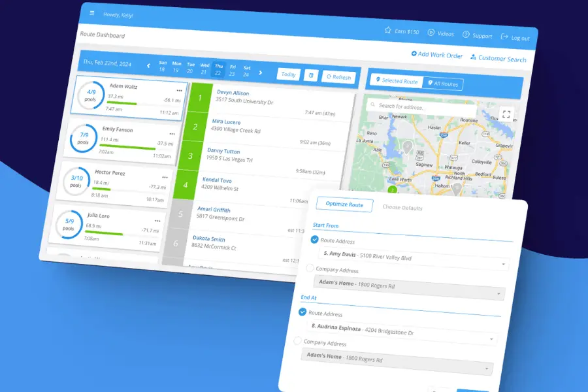Image resolution: width=588 pixels, height=392 pixels.
Task: Click the Today button
Action: (289, 74)
